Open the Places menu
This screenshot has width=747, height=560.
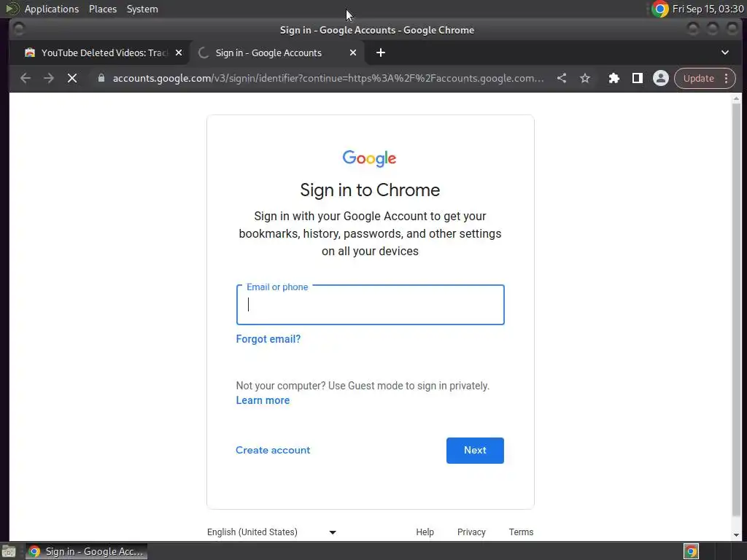click(x=102, y=9)
